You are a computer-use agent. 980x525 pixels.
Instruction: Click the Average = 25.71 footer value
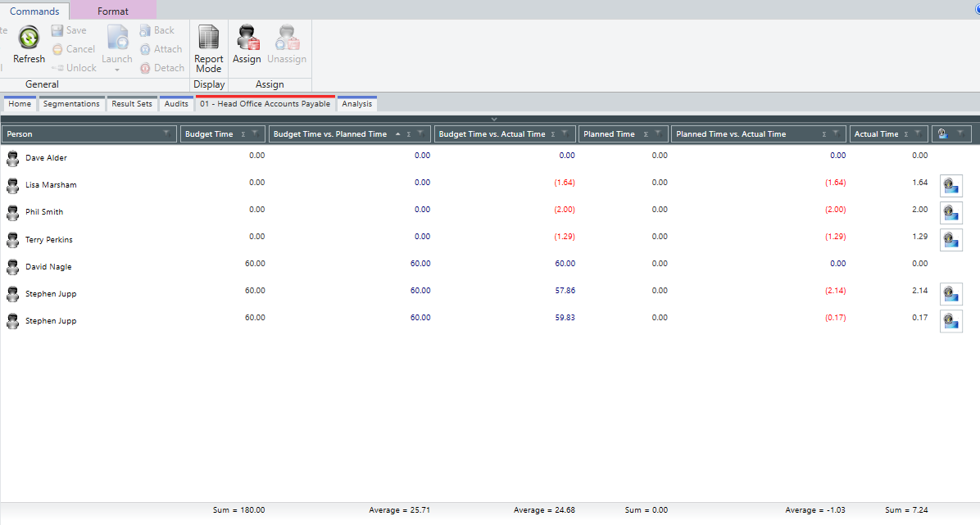tap(399, 510)
